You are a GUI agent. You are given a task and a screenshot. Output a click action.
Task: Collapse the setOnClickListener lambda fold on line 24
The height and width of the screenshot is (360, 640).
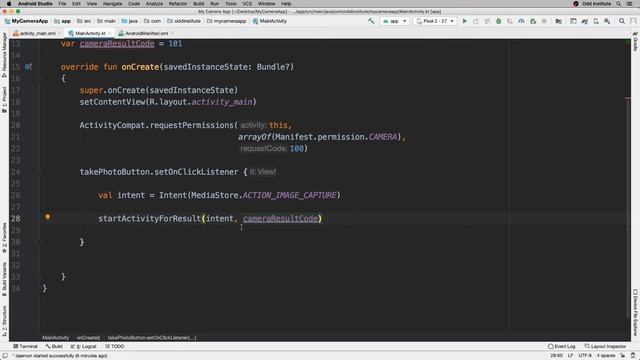(x=40, y=172)
